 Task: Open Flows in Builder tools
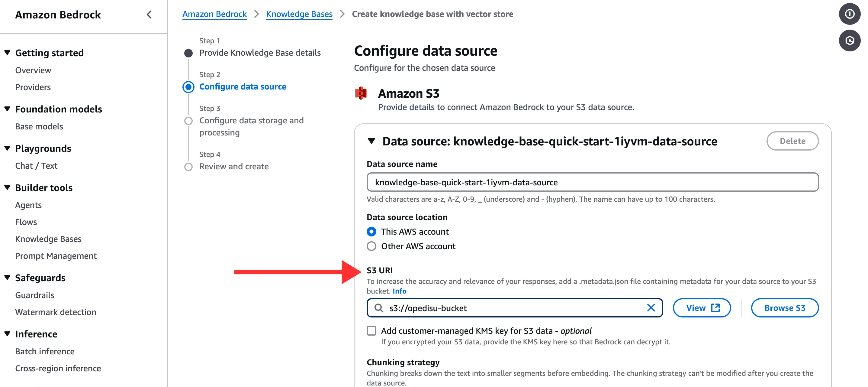[26, 222]
